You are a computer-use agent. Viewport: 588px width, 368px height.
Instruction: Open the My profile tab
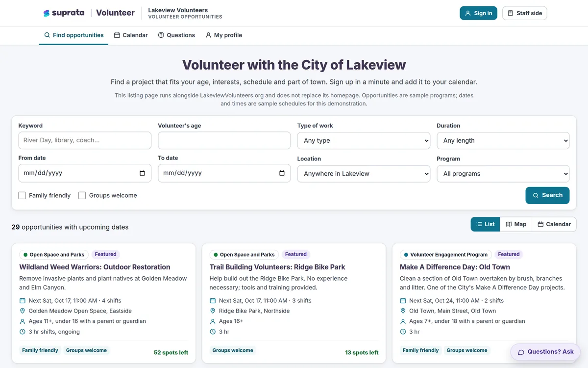click(223, 35)
